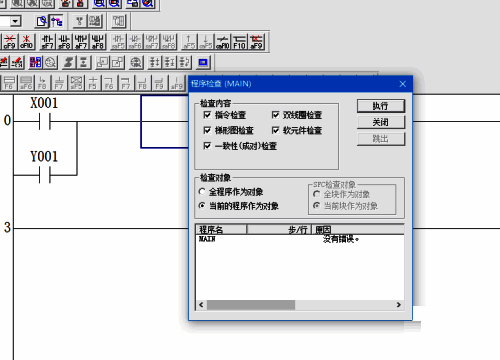Viewport: 500px width, 360px height.
Task: Select the aF8 falling pulse parallel contact icon
Action: pos(98,42)
